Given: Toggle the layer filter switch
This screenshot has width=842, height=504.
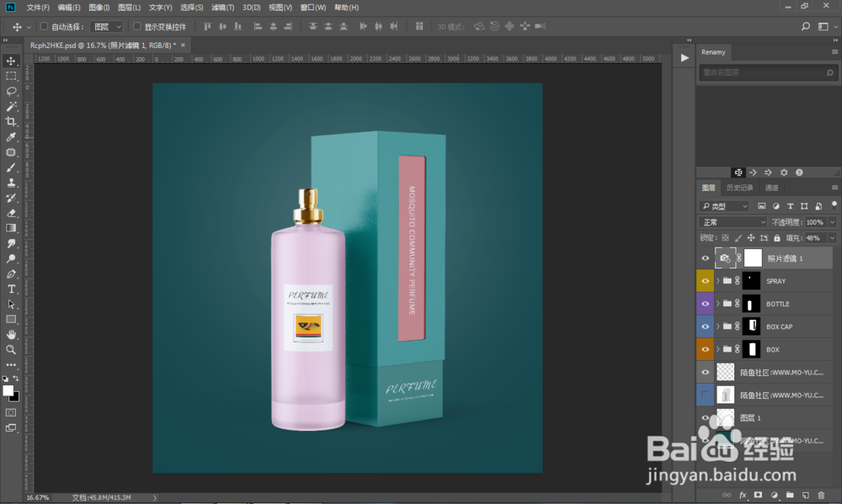Looking at the screenshot, I should [834, 205].
